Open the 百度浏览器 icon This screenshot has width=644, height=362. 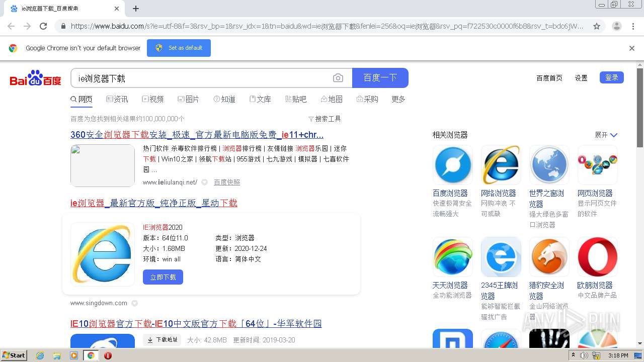(x=453, y=165)
